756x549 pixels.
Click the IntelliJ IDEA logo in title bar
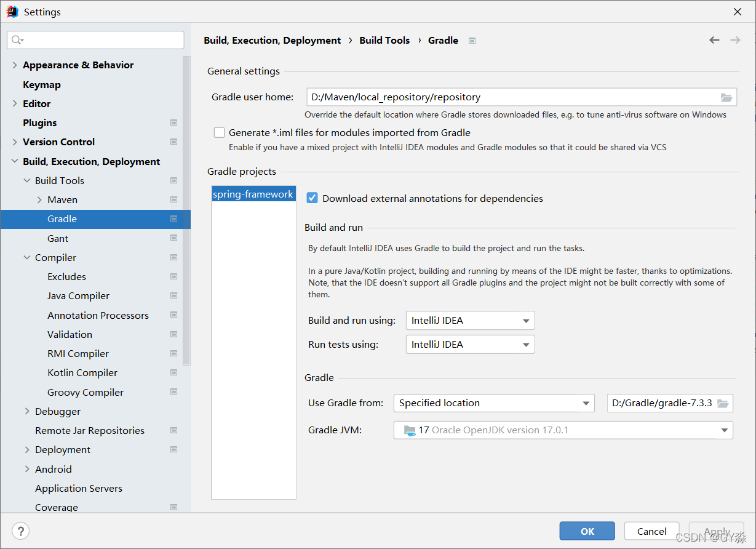tap(12, 12)
